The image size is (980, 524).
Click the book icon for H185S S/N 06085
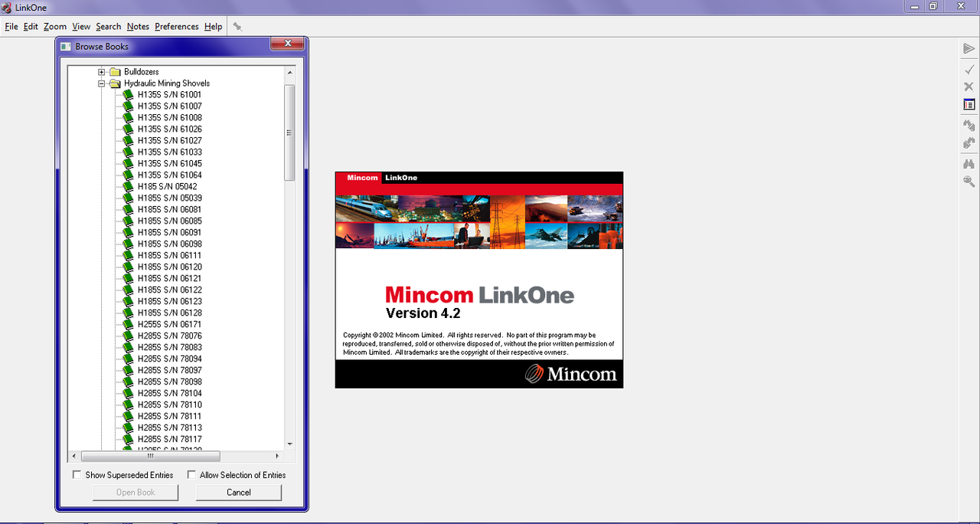point(128,221)
